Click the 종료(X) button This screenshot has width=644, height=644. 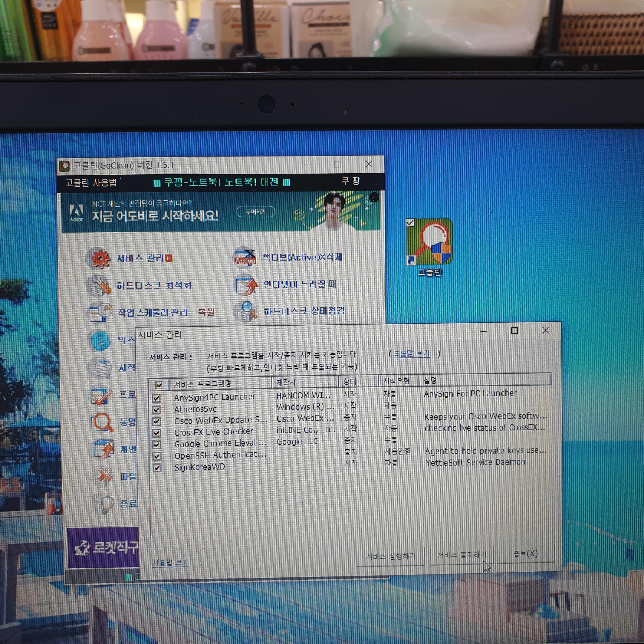point(526,553)
